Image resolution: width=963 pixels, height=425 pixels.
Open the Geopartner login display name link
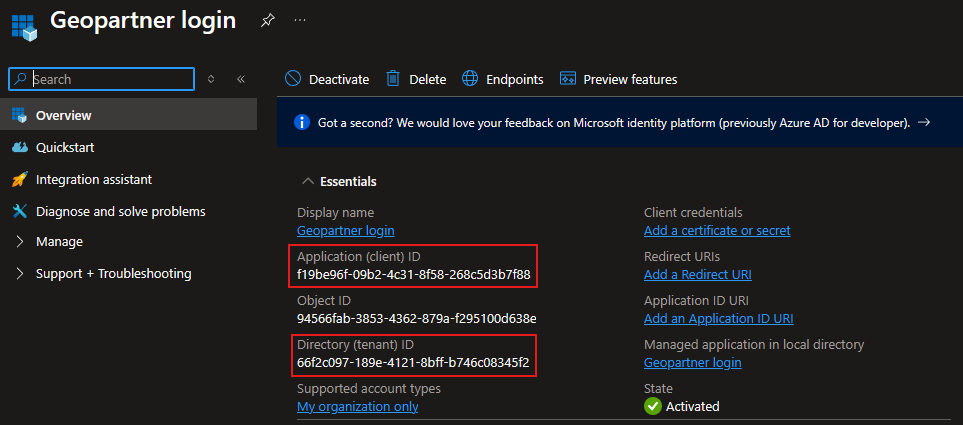coord(346,231)
